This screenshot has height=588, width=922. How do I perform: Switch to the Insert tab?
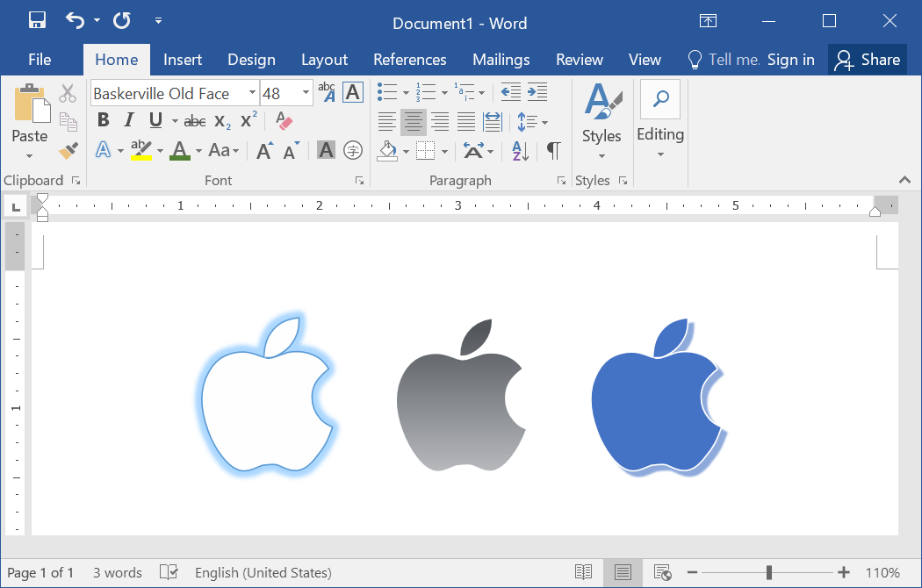183,60
